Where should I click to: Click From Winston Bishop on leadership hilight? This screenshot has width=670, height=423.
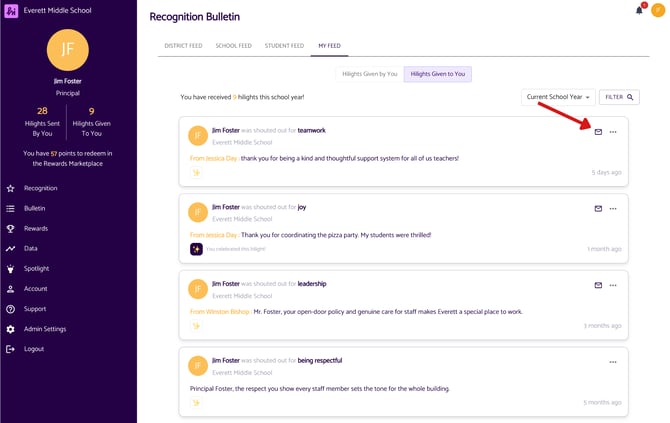click(x=220, y=312)
